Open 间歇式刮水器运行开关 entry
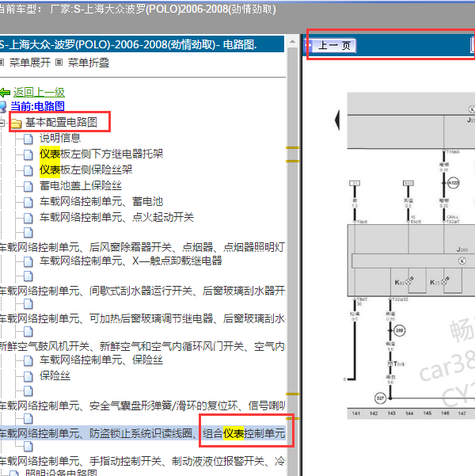This screenshot has height=476, width=475. pos(142,291)
